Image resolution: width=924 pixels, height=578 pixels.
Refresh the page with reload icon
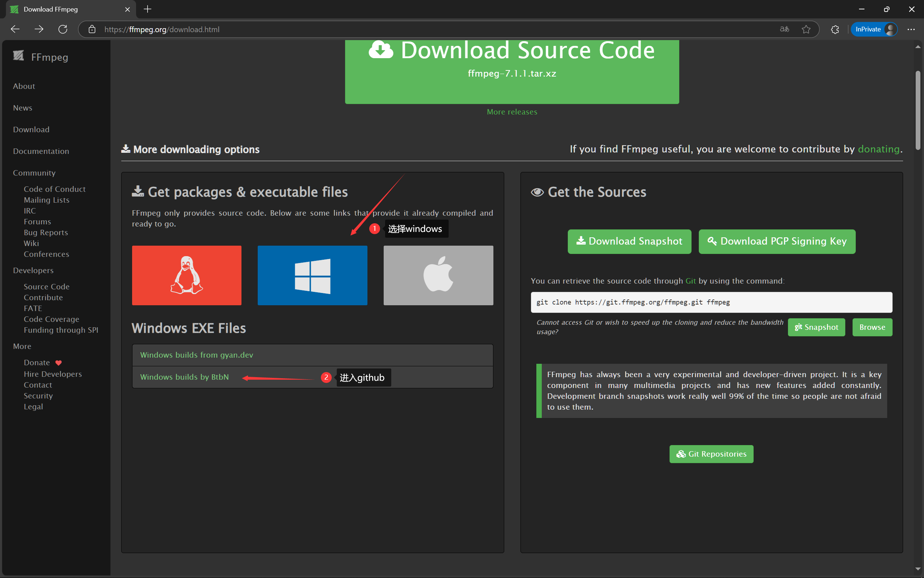click(x=63, y=29)
